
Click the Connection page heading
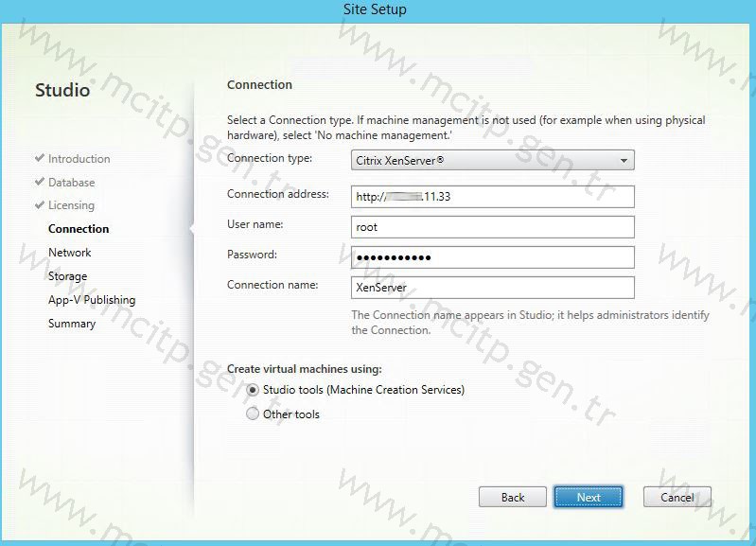[x=259, y=85]
